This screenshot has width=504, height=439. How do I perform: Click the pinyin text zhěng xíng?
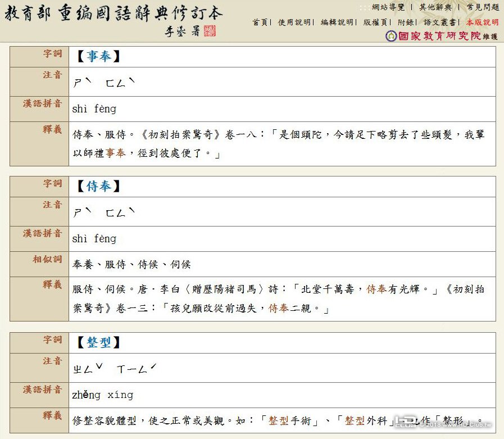coord(102,395)
